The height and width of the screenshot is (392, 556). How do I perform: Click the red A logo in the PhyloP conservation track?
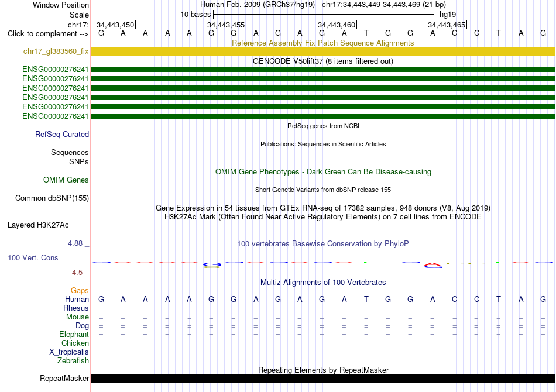click(x=433, y=264)
